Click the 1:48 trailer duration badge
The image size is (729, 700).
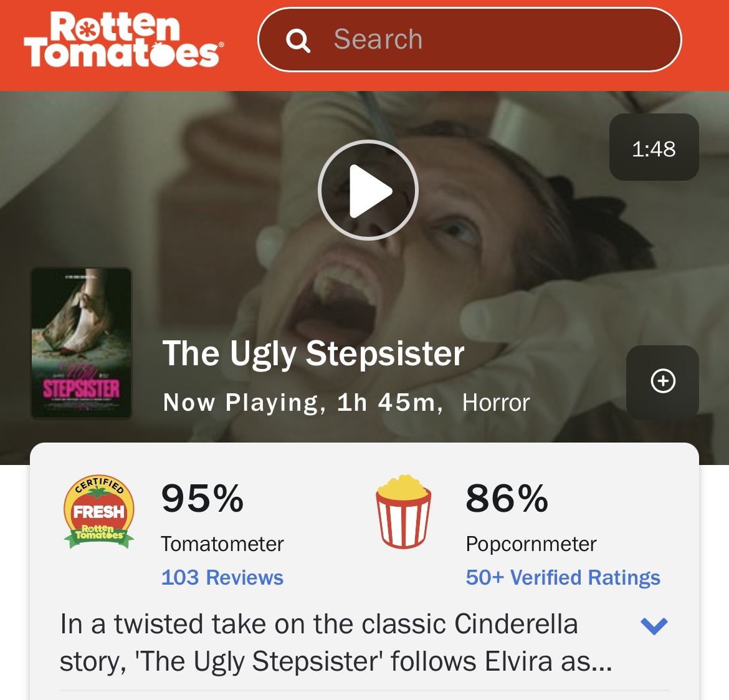coord(654,148)
